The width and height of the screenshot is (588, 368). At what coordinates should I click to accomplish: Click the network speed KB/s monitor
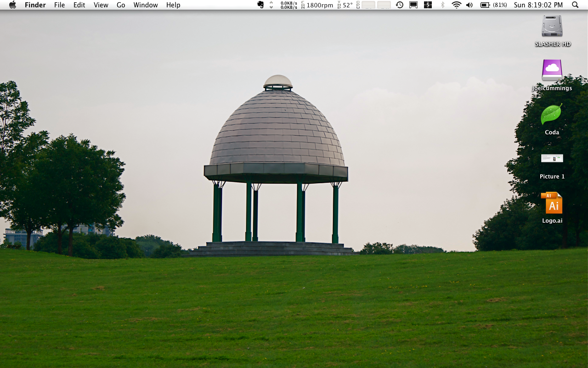point(288,5)
